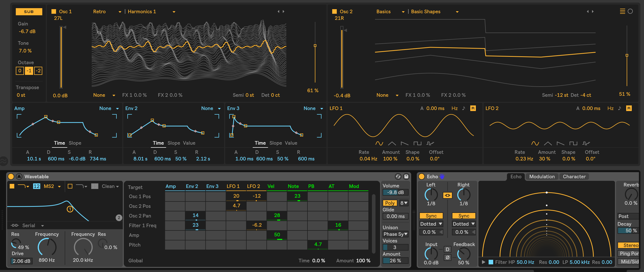644x272 pixels.
Task: Select Stereo mode button in Echo
Action: 629,245
